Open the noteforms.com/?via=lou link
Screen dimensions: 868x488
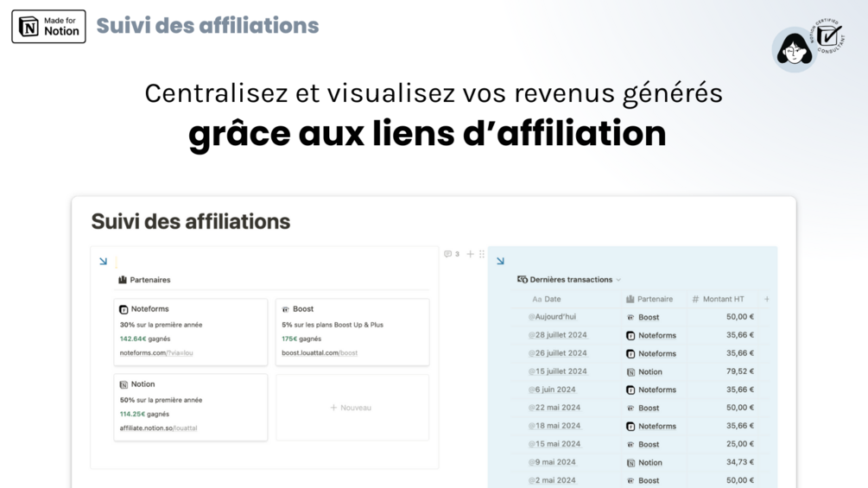coord(156,353)
